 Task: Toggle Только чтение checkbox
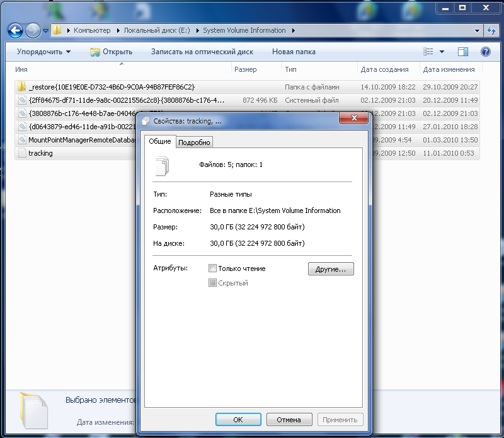212,268
